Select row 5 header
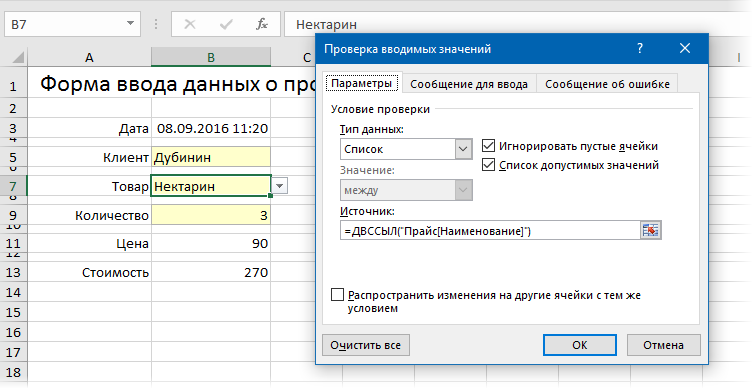Image resolution: width=753 pixels, height=389 pixels. pos(13,157)
